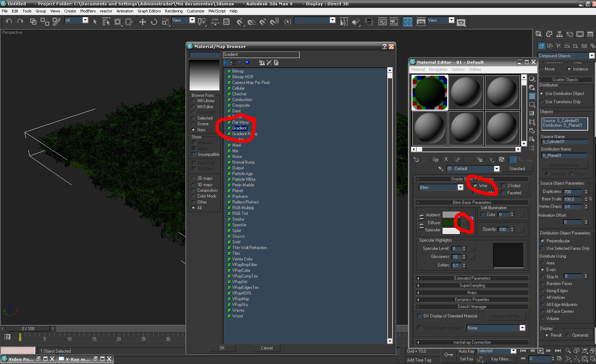Click the Standard material type button
This screenshot has width=596, height=364.
517,169
